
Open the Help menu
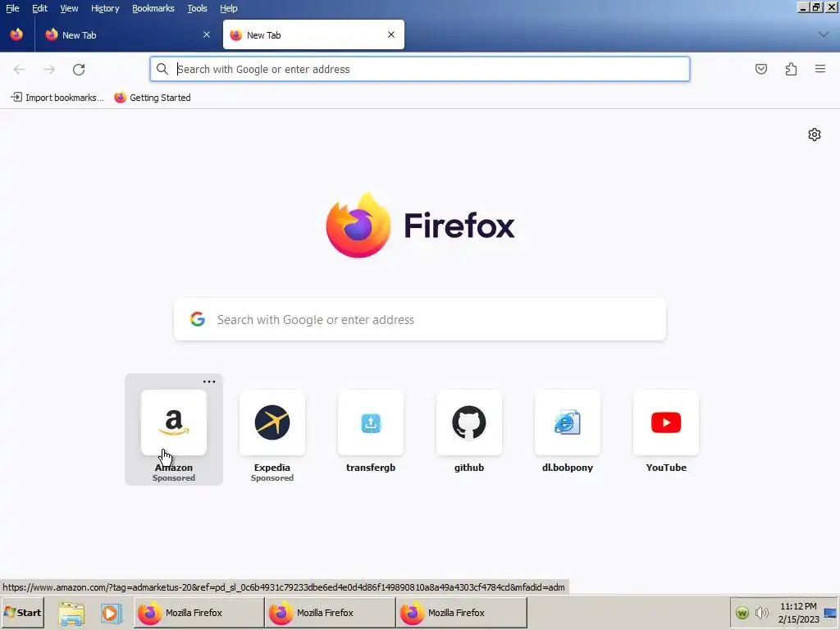[x=228, y=8]
